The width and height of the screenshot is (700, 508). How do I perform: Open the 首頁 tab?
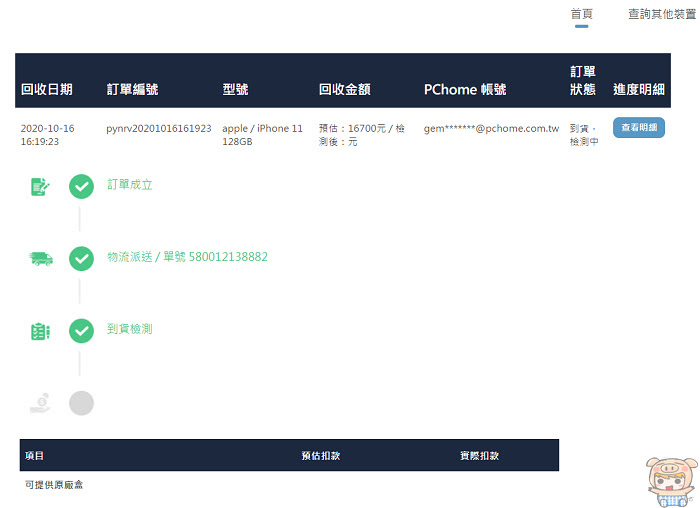point(581,14)
